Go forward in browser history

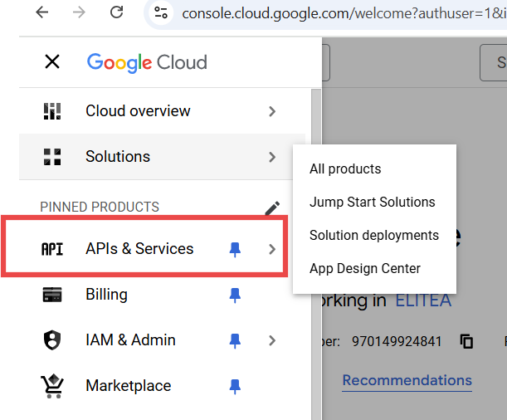point(79,12)
